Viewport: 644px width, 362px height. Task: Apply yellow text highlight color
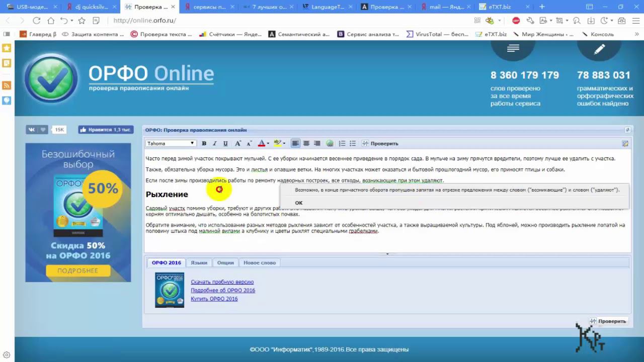coord(277,143)
